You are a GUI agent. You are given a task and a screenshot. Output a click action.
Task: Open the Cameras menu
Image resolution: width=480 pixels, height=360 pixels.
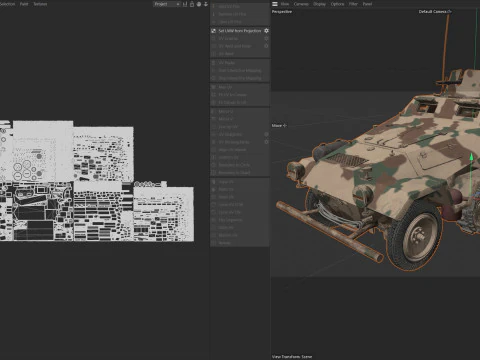tap(301, 4)
